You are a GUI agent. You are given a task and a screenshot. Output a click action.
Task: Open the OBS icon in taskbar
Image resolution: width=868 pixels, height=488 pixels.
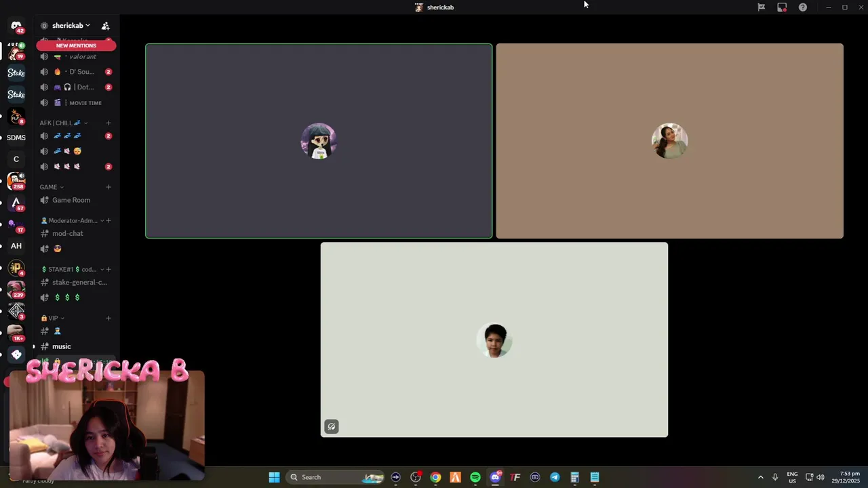pos(416,477)
